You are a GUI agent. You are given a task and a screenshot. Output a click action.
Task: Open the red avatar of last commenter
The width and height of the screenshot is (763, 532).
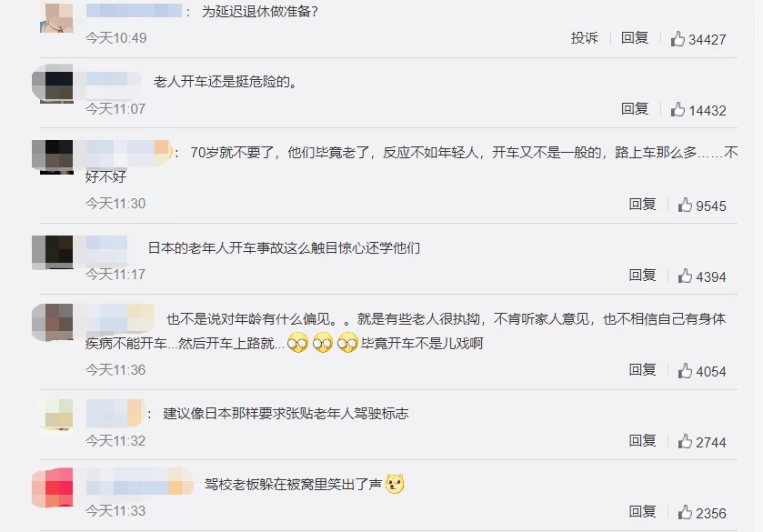click(x=53, y=488)
